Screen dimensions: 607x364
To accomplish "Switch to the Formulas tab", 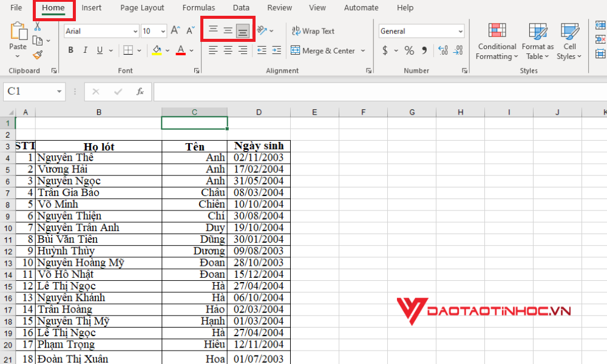I will click(198, 7).
